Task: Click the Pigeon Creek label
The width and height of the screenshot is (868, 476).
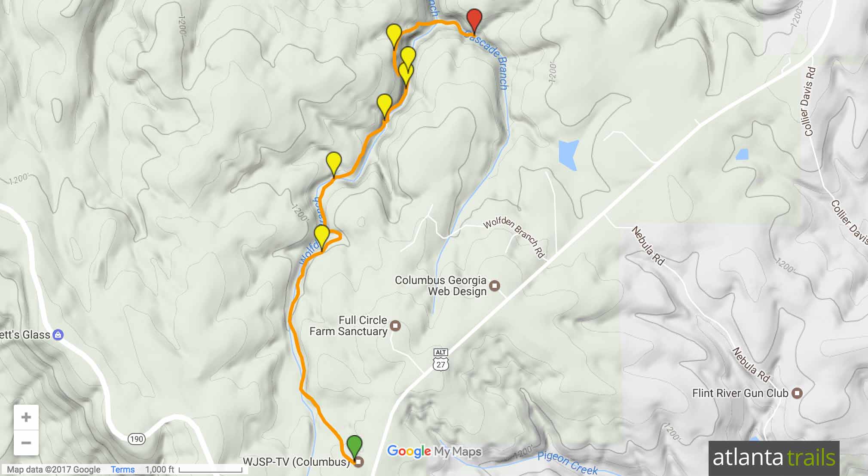Action: pyautogui.click(x=567, y=464)
